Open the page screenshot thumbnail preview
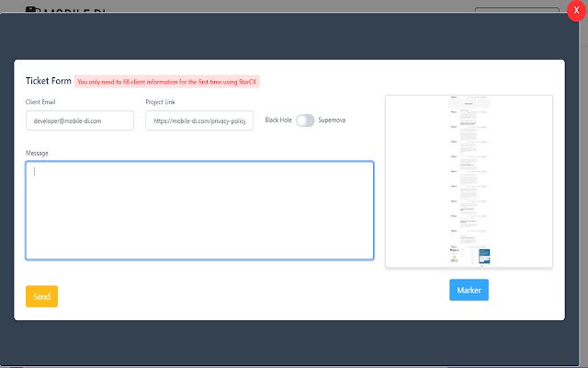The image size is (588, 368). 469,181
